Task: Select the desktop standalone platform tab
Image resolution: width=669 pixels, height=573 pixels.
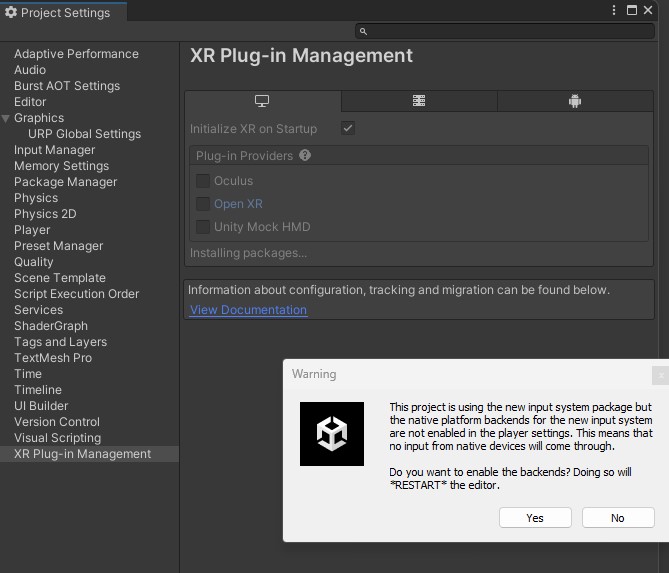Action: 262,101
